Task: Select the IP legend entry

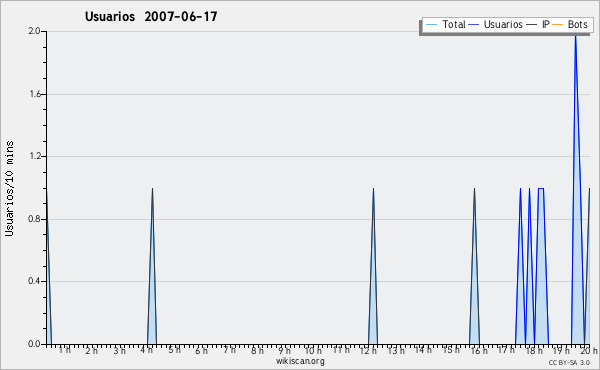Action: (538, 24)
